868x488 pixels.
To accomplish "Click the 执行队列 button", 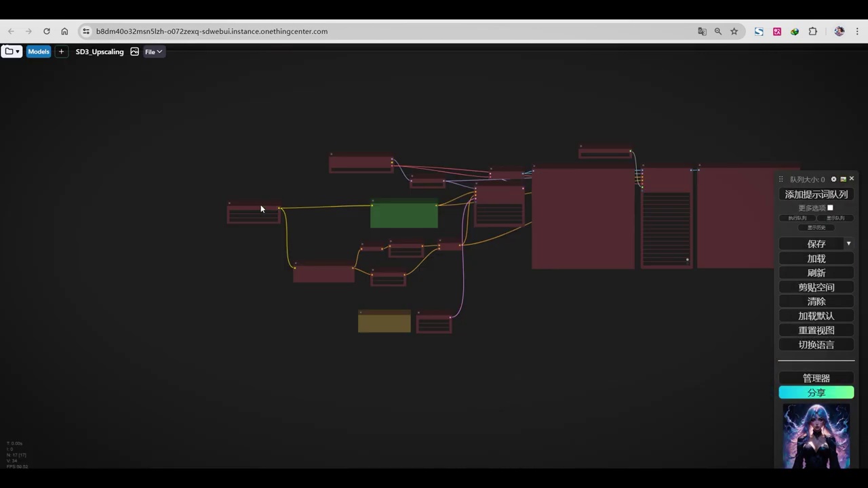I will tap(797, 218).
